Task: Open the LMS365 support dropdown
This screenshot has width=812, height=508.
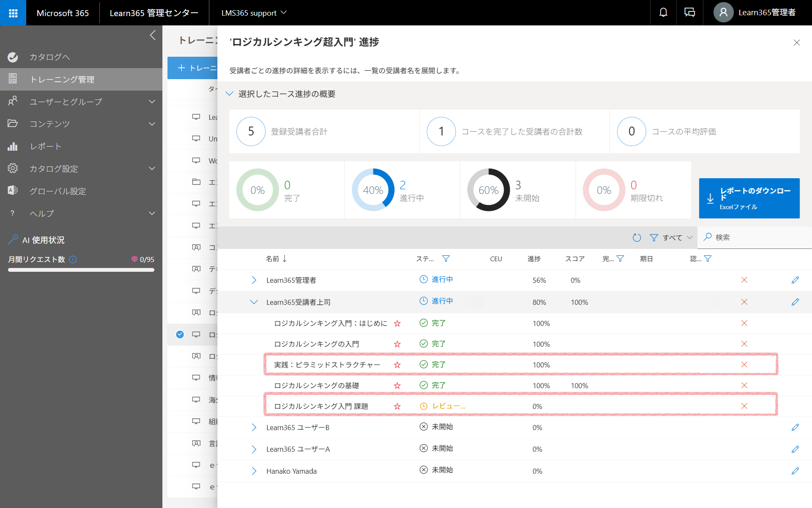Action: click(254, 13)
